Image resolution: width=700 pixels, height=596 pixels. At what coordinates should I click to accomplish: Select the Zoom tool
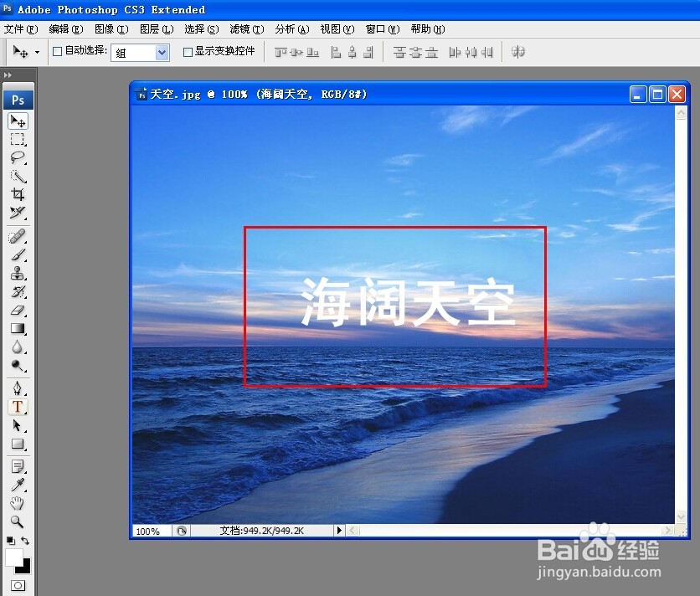point(18,521)
